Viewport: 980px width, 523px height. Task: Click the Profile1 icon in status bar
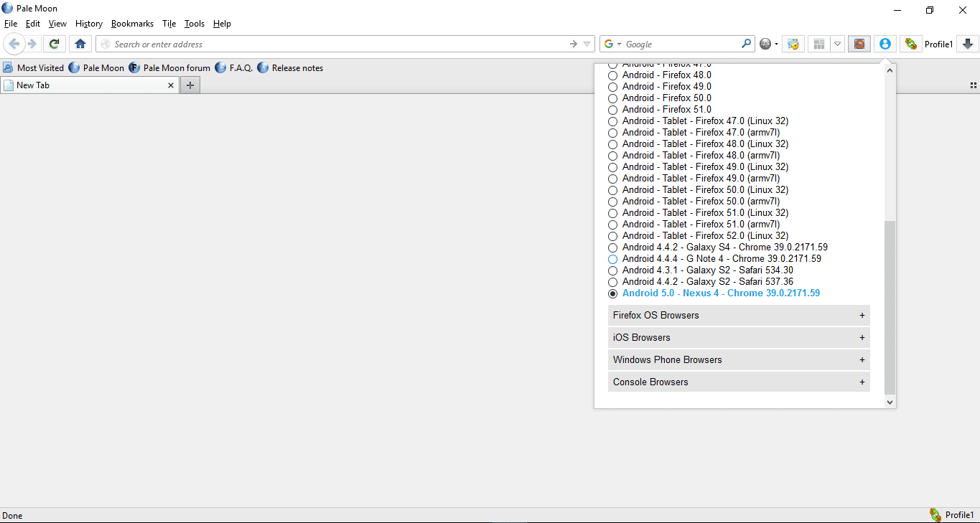[x=935, y=514]
